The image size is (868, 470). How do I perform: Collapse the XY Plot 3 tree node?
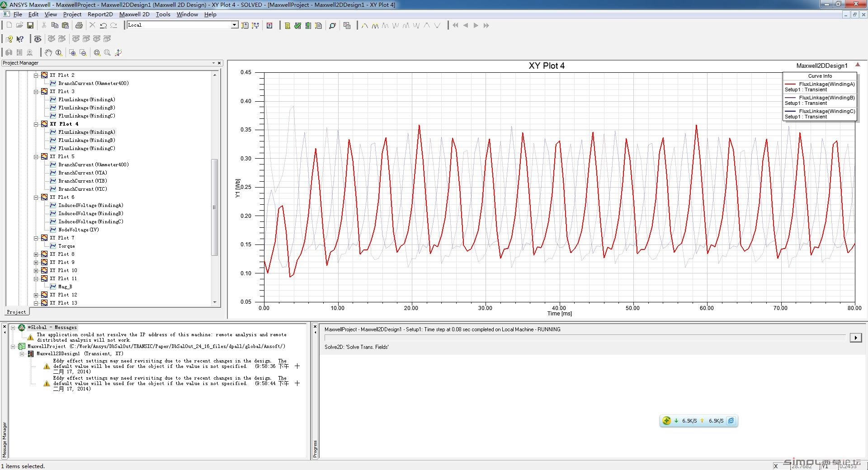pyautogui.click(x=36, y=92)
